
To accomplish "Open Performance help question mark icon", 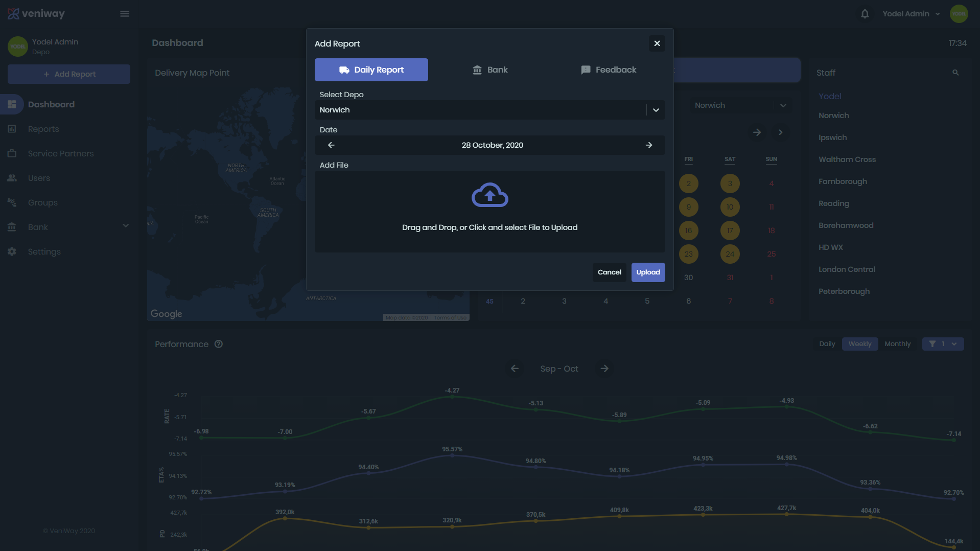I will [219, 344].
